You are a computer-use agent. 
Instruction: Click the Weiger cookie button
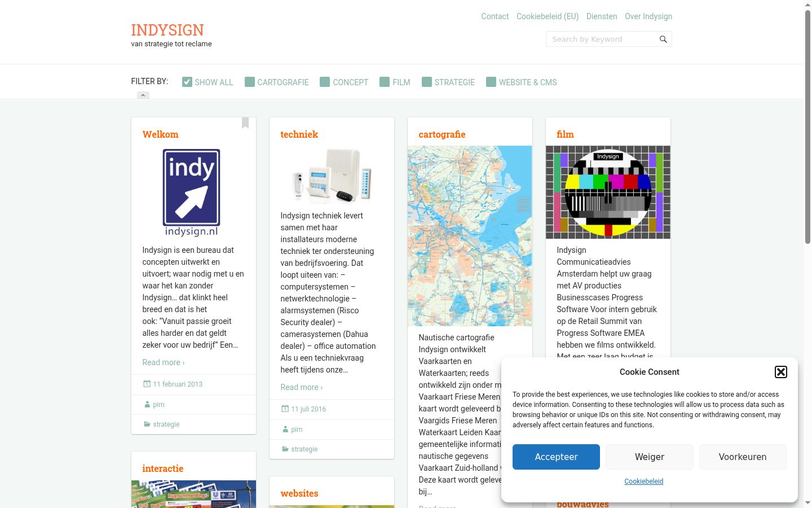click(650, 457)
